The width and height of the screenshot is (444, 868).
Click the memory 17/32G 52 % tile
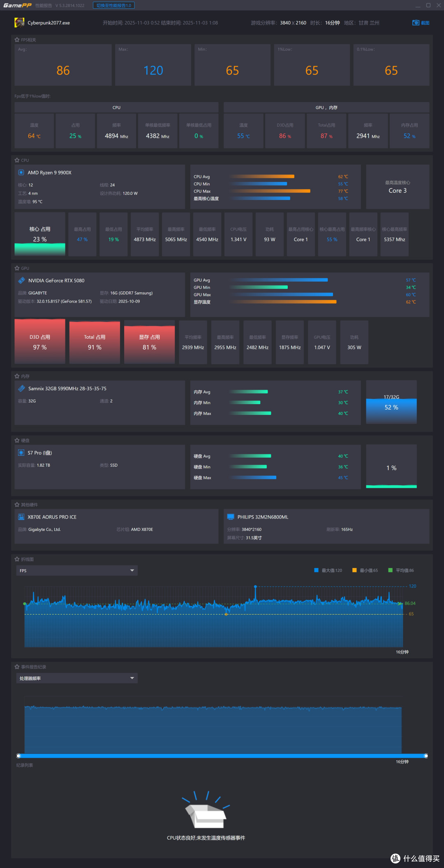[x=391, y=402]
